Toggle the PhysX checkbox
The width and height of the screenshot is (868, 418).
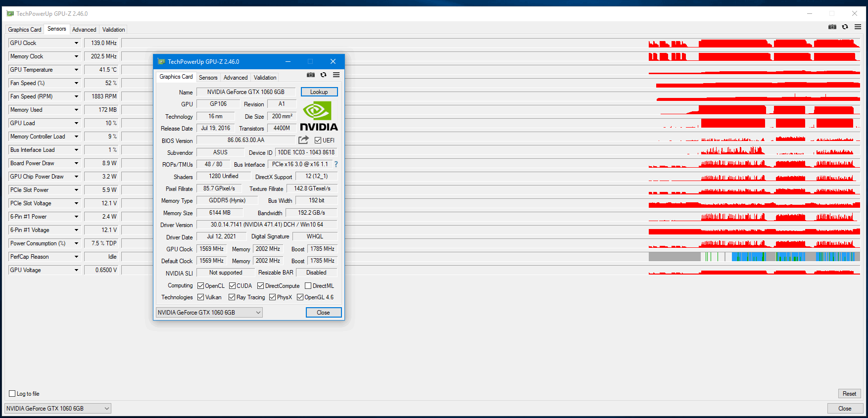point(272,297)
